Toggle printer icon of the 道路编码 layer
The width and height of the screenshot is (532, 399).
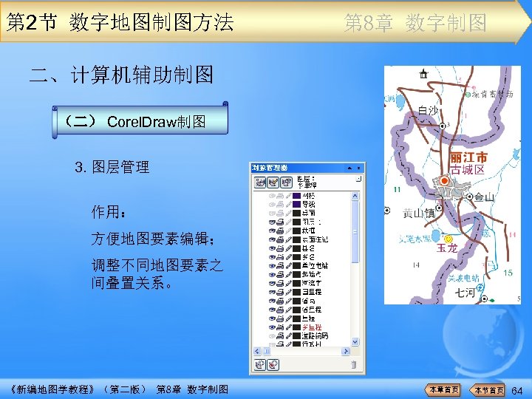(x=280, y=336)
